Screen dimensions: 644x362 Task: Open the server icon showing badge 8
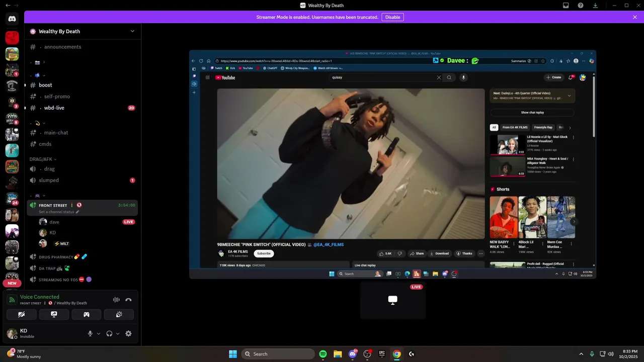click(x=12, y=118)
